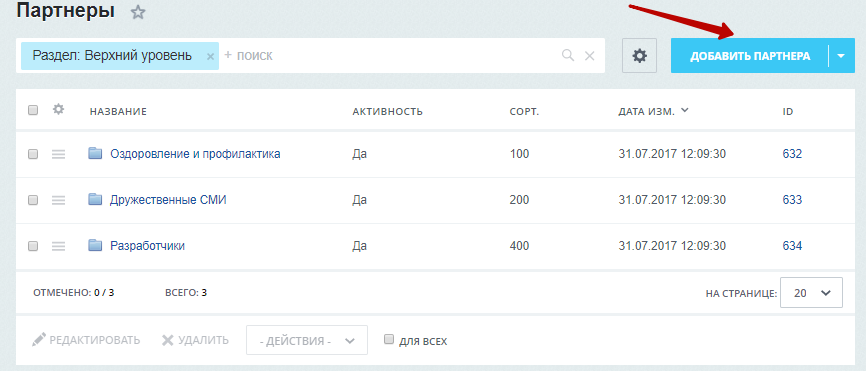Screen dimensions: 866x371
Task: Click sort value 400
Action: coord(519,246)
